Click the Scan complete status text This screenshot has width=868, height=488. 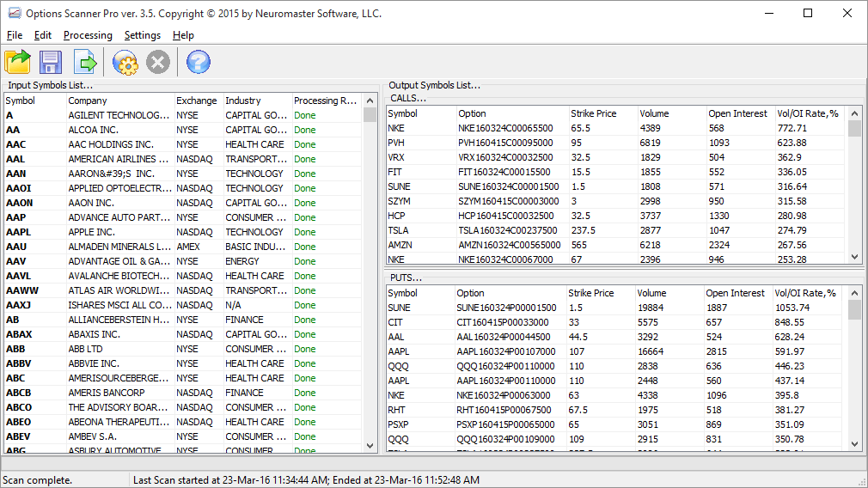pos(37,480)
